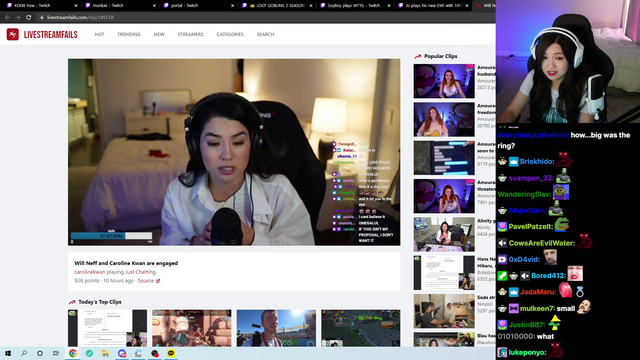
Task: Open the Windows Start menu
Action: 8,353
